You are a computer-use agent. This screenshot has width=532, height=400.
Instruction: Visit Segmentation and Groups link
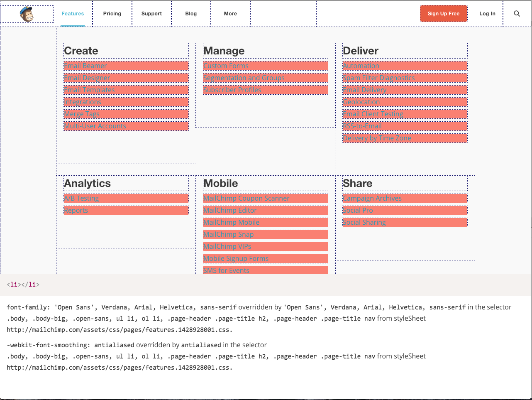pyautogui.click(x=244, y=78)
